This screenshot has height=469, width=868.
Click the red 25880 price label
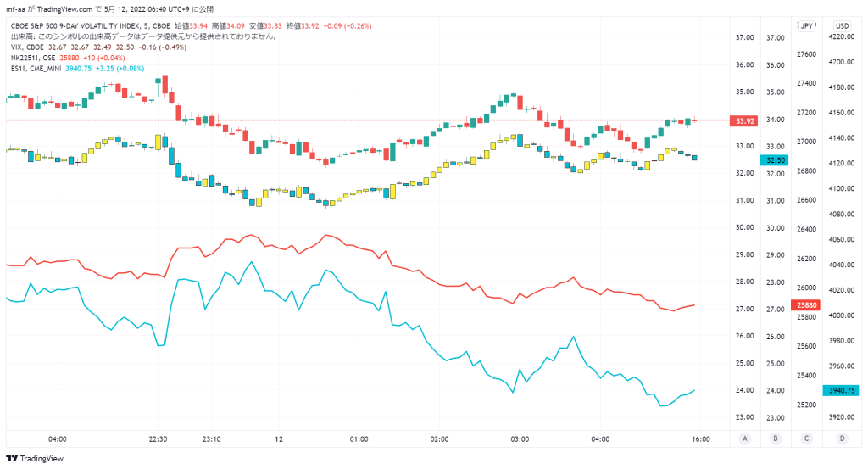coord(807,305)
